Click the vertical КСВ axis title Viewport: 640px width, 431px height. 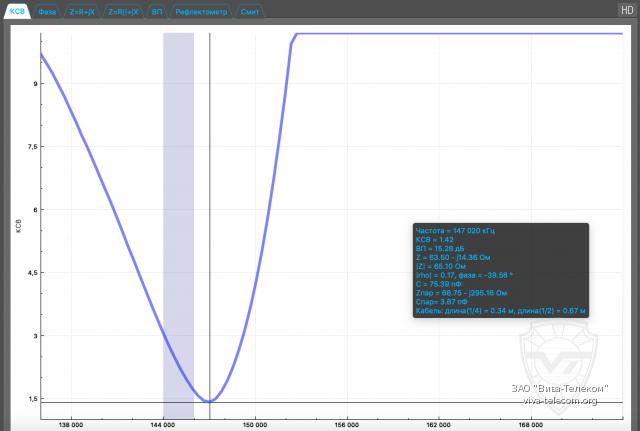click(18, 226)
